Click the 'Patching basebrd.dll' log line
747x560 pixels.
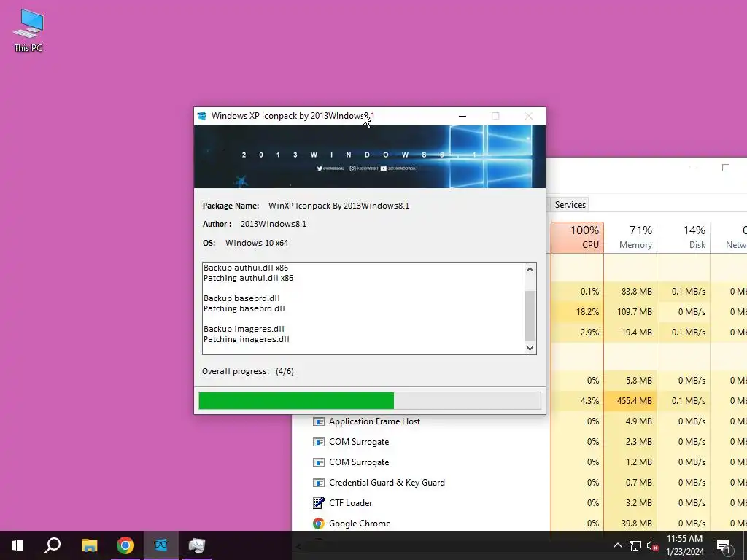click(244, 308)
